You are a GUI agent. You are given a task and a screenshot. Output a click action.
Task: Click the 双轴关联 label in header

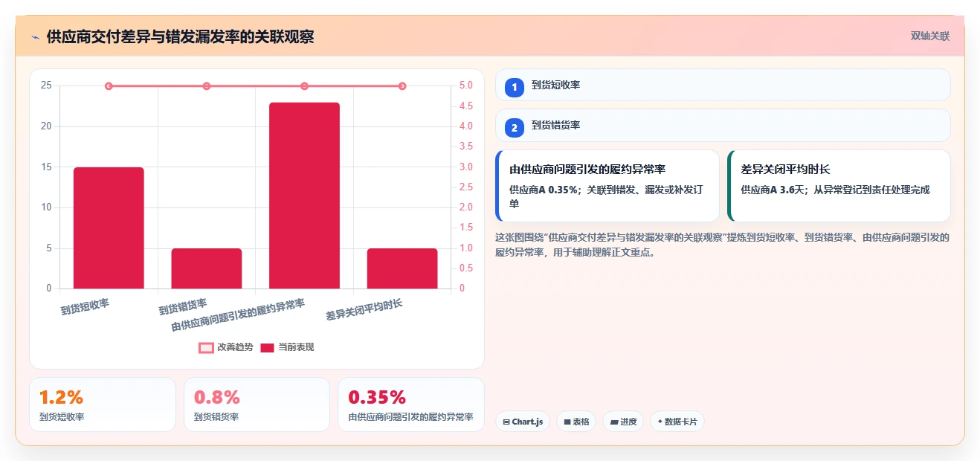pyautogui.click(x=930, y=36)
